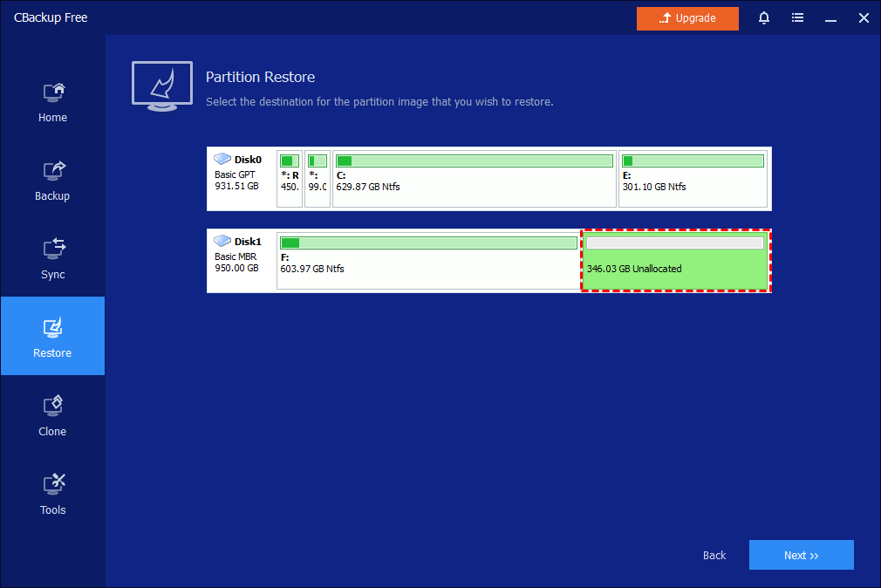Click the Disk1 drive icon

coord(222,242)
